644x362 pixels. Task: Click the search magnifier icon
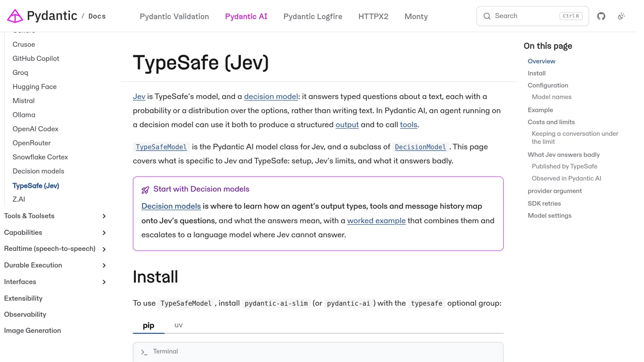coord(487,16)
